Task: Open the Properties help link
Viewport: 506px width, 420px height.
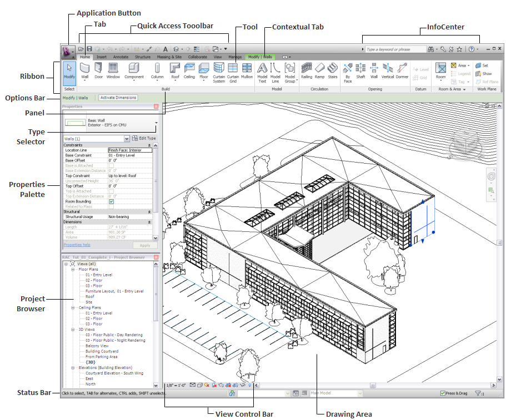Action: 77,245
